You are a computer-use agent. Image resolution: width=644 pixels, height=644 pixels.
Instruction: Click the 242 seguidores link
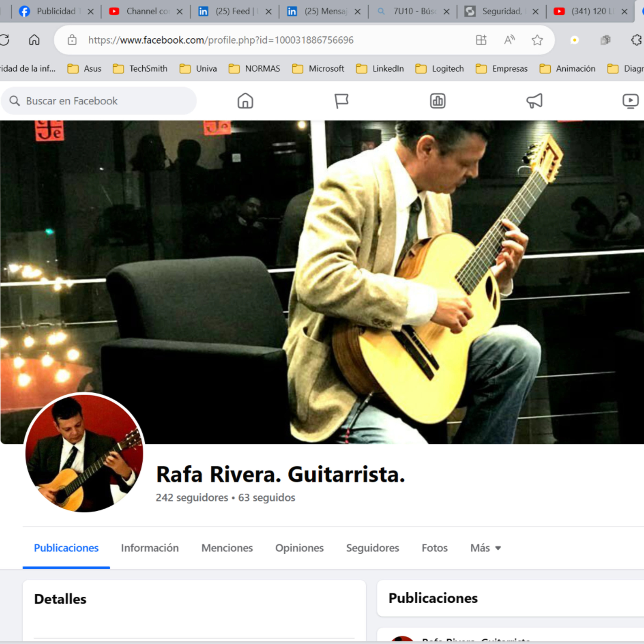pyautogui.click(x=192, y=498)
